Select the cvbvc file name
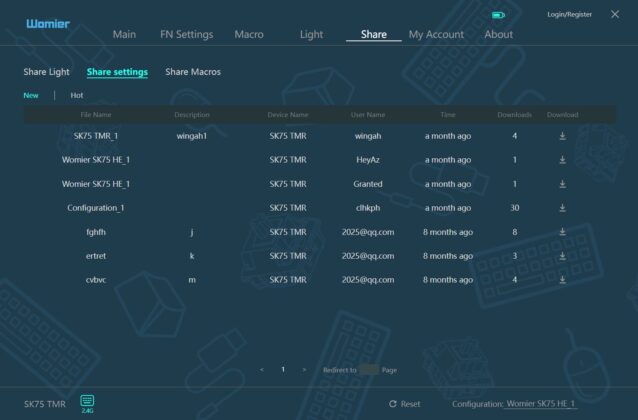638x420 pixels. tap(96, 280)
